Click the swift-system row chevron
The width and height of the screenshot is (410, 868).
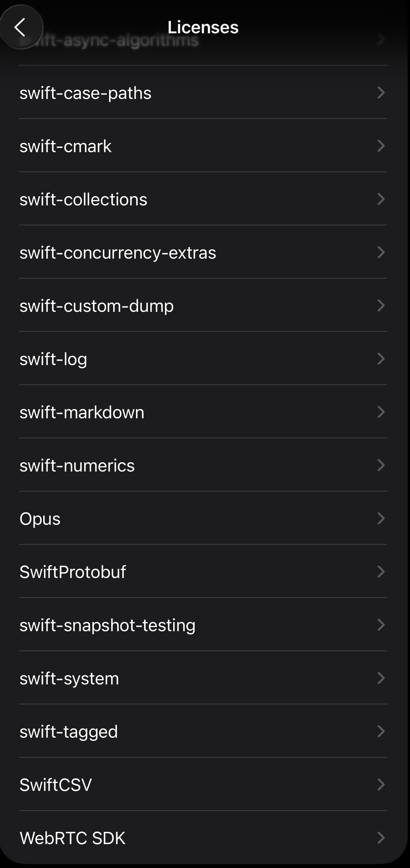(381, 678)
